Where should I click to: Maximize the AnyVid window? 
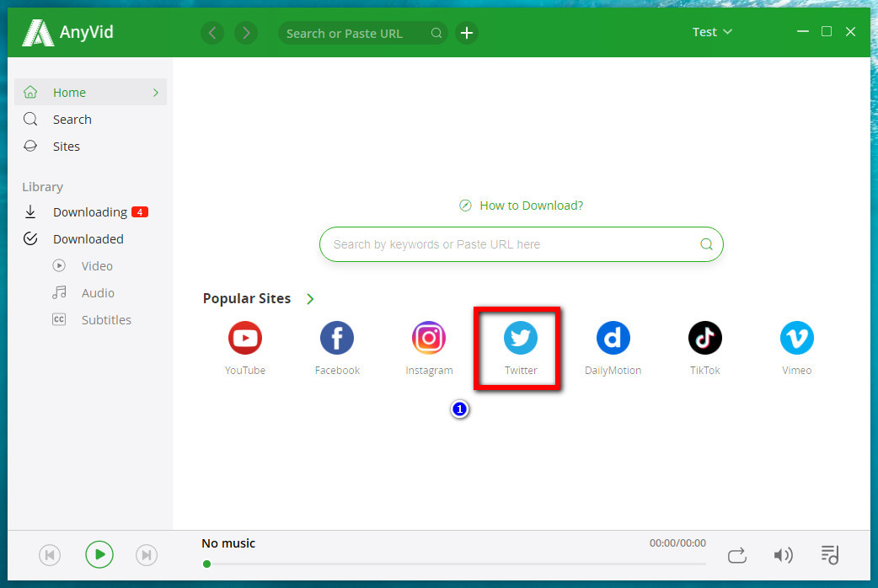point(827,32)
